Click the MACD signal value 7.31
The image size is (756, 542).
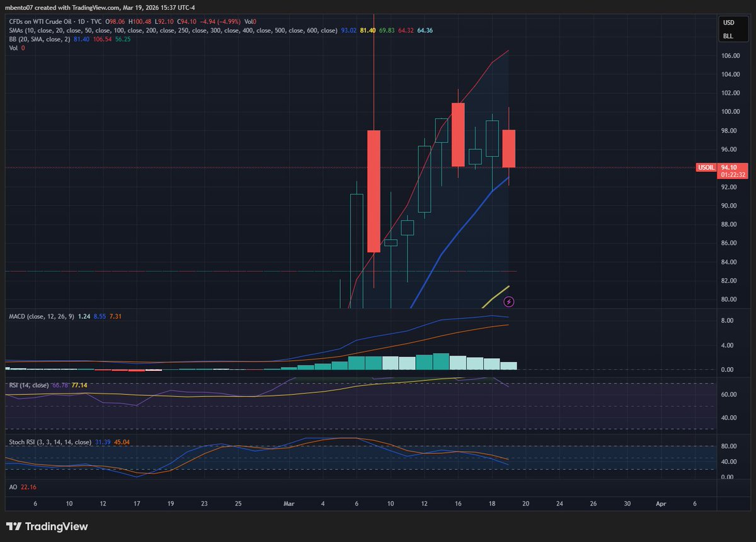(x=115, y=316)
